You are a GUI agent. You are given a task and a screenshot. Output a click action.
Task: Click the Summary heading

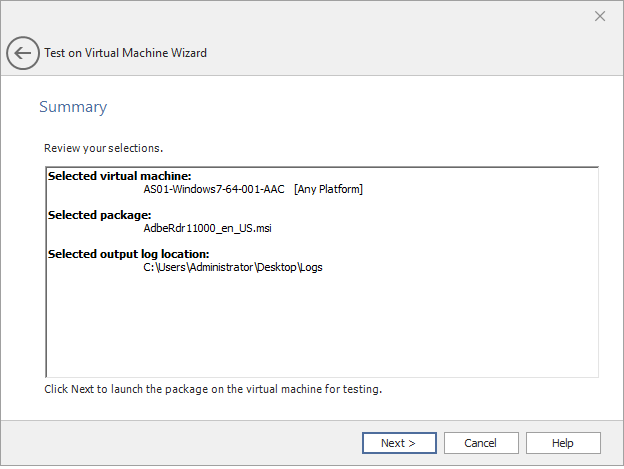[x=73, y=107]
